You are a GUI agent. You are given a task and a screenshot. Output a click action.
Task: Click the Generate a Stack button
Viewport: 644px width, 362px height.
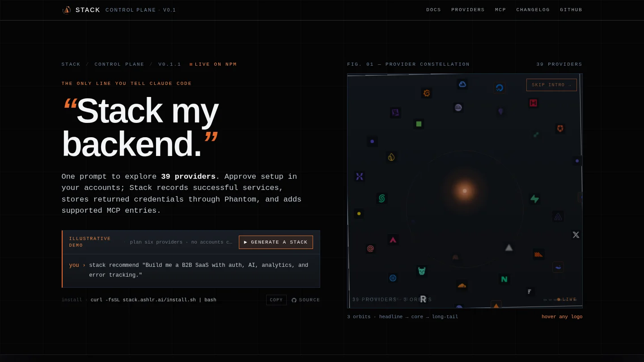pos(276,242)
